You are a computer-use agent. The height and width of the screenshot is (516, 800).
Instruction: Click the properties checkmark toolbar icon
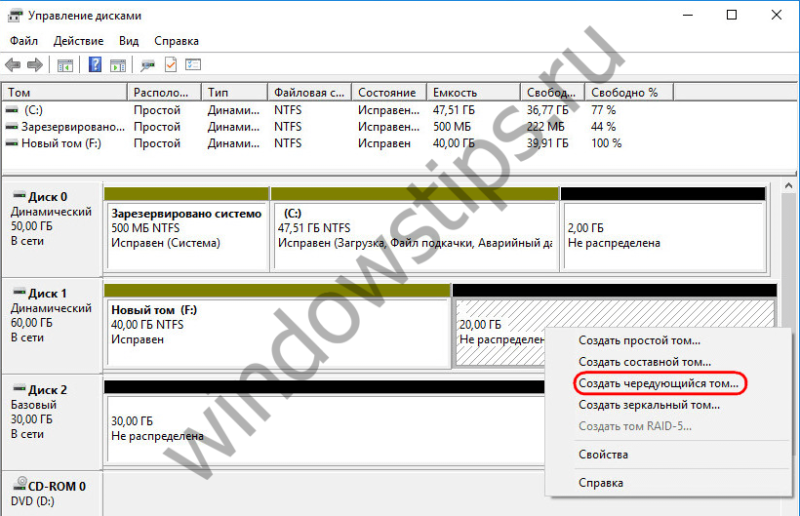click(170, 66)
